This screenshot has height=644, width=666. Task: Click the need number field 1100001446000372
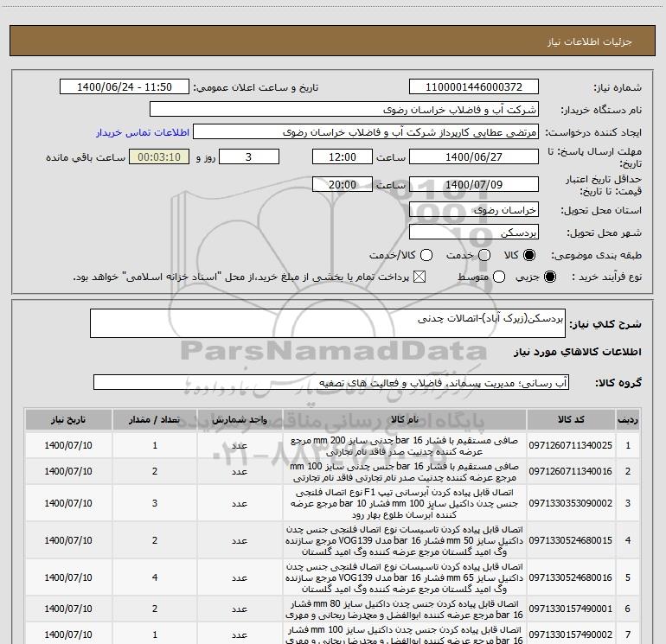tap(474, 86)
